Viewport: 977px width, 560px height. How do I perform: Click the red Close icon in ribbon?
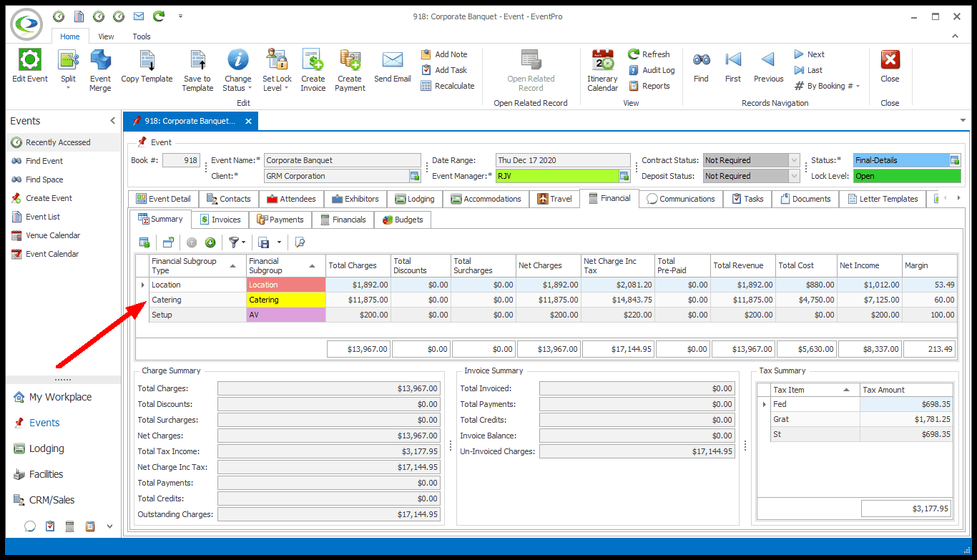click(890, 60)
